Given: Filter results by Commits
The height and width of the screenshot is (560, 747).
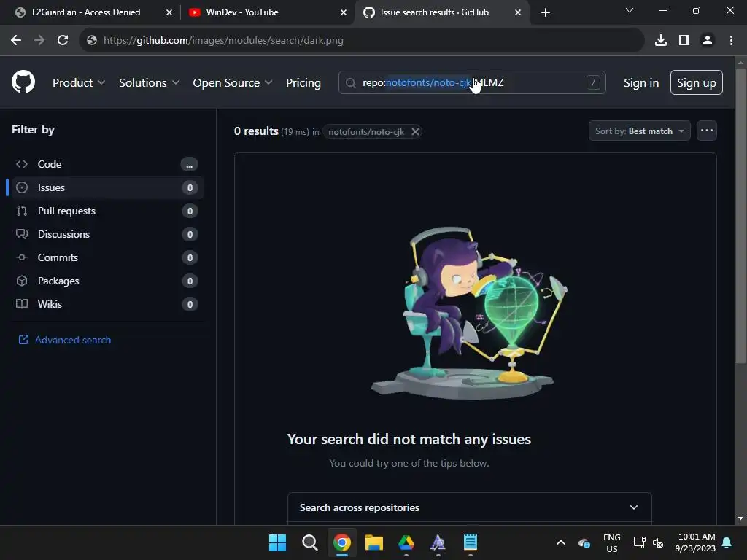Looking at the screenshot, I should click(107, 257).
